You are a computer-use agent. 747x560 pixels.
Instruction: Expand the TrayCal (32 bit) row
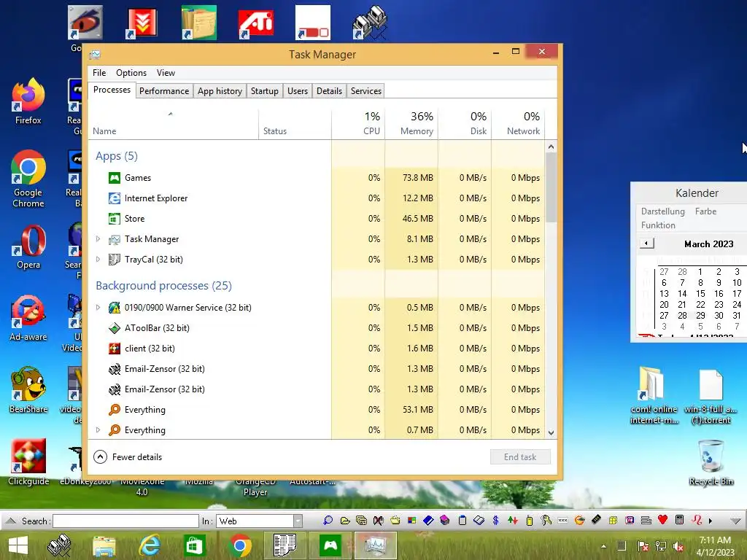click(x=98, y=260)
